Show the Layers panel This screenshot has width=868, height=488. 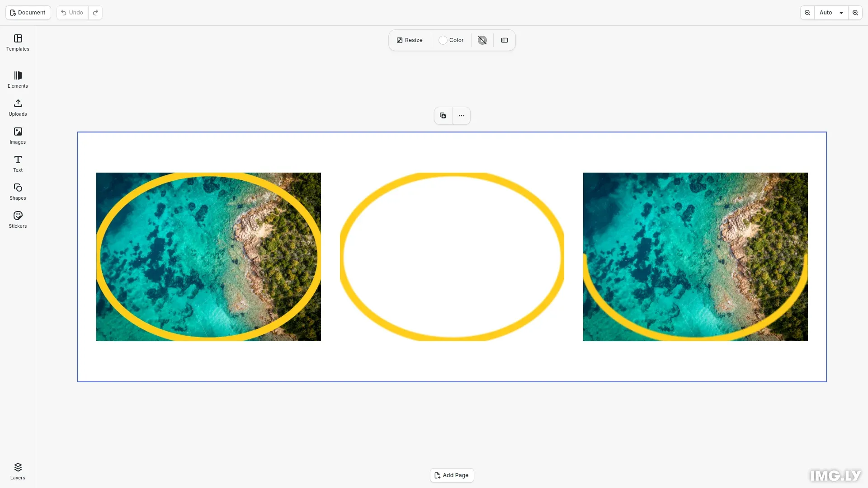(x=18, y=471)
